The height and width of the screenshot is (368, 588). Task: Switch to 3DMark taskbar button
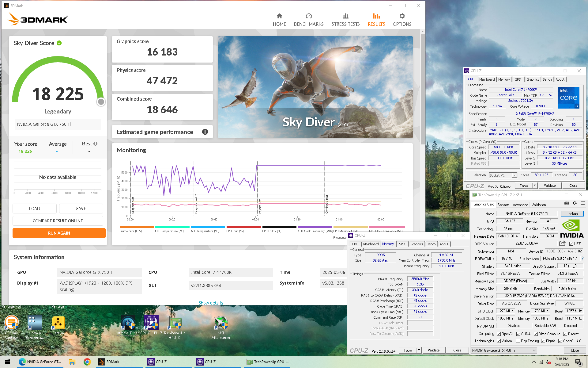pos(119,362)
